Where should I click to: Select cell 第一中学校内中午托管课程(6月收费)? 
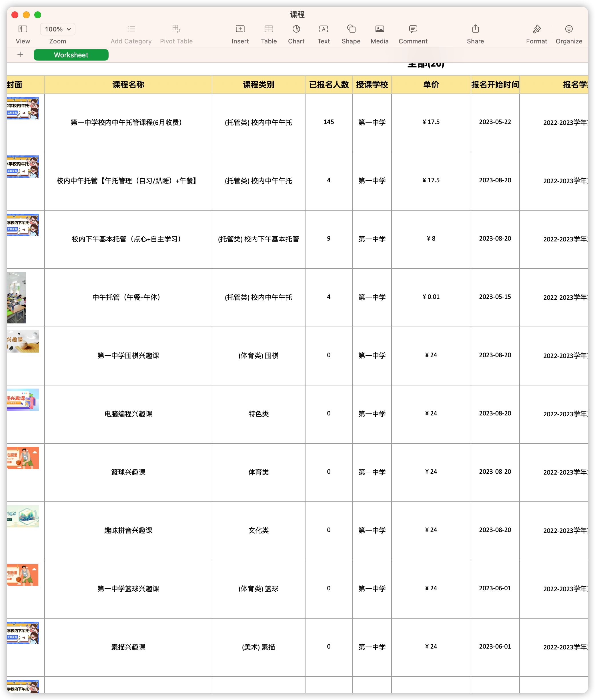tap(128, 123)
